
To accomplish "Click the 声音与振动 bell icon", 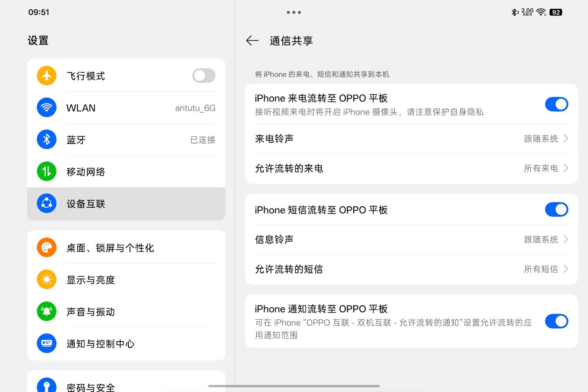I will [46, 312].
